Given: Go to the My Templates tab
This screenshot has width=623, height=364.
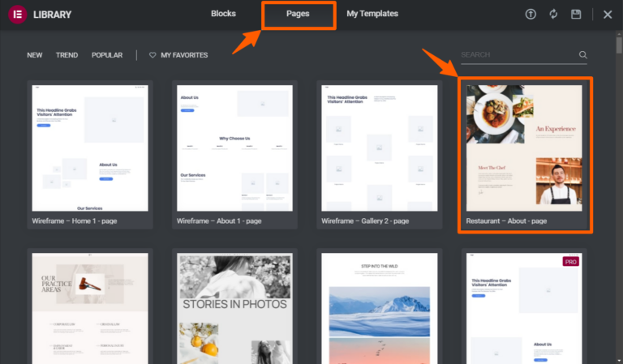Looking at the screenshot, I should pyautogui.click(x=372, y=14).
